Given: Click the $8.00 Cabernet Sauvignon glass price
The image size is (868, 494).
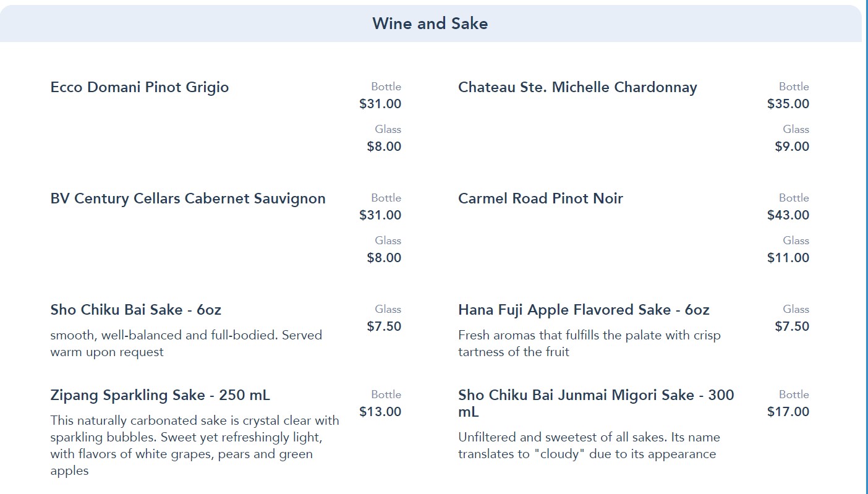Looking at the screenshot, I should tap(384, 258).
